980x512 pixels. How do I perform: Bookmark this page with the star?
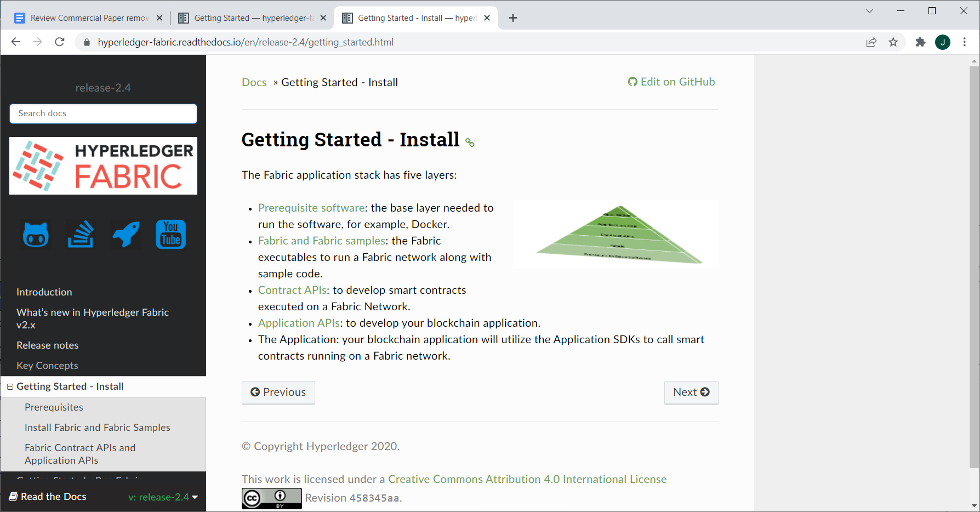[x=893, y=42]
